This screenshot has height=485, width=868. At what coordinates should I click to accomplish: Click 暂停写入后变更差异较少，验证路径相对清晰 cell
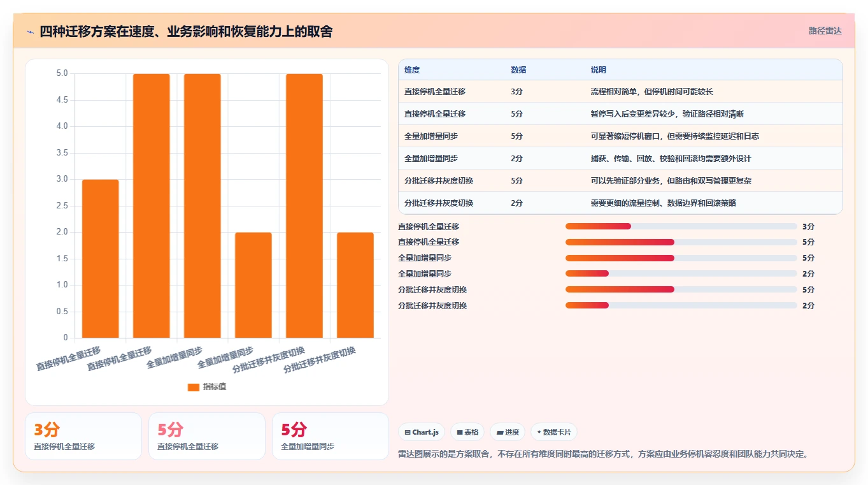coord(667,114)
